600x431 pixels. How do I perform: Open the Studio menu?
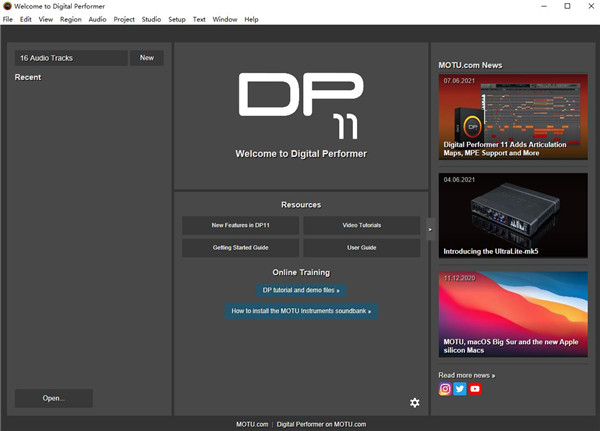point(151,19)
